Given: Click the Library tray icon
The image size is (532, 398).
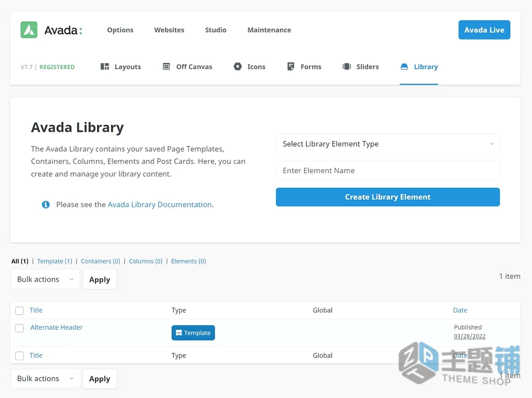Looking at the screenshot, I should coord(404,66).
